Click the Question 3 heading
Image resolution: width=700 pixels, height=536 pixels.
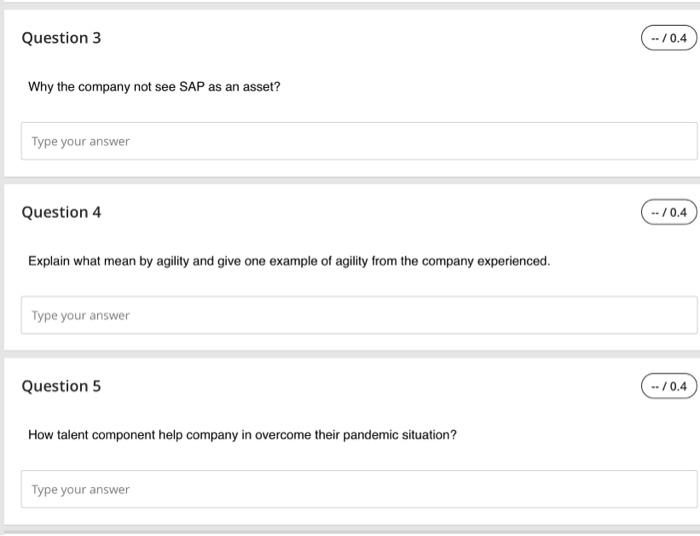tap(61, 38)
